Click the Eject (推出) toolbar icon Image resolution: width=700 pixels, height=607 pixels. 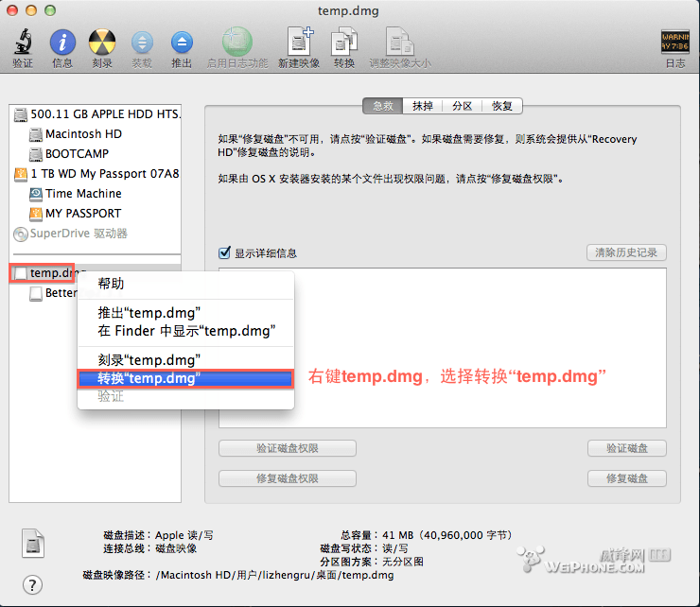[x=182, y=43]
